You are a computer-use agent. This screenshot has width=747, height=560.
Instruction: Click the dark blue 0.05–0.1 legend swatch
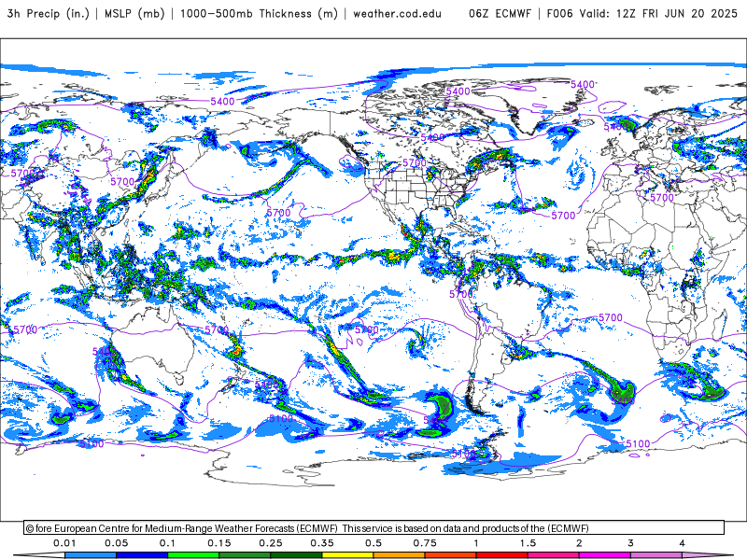tap(142, 555)
